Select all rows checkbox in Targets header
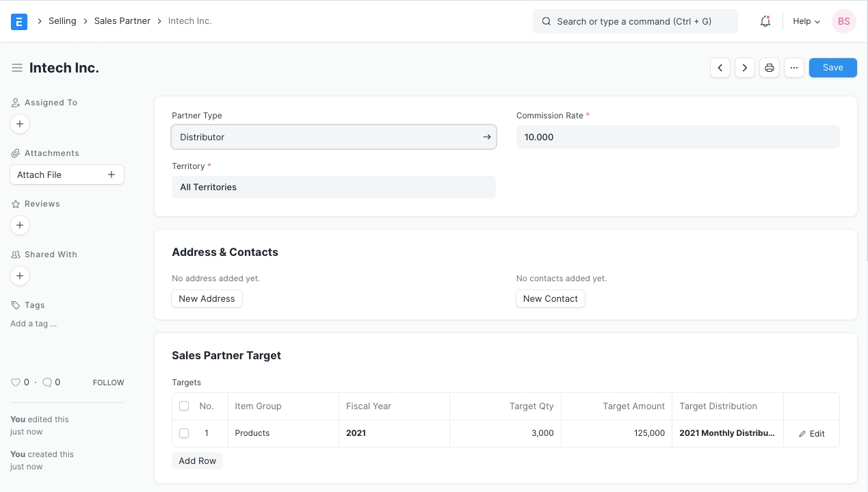Image resolution: width=868 pixels, height=492 pixels. tap(184, 406)
